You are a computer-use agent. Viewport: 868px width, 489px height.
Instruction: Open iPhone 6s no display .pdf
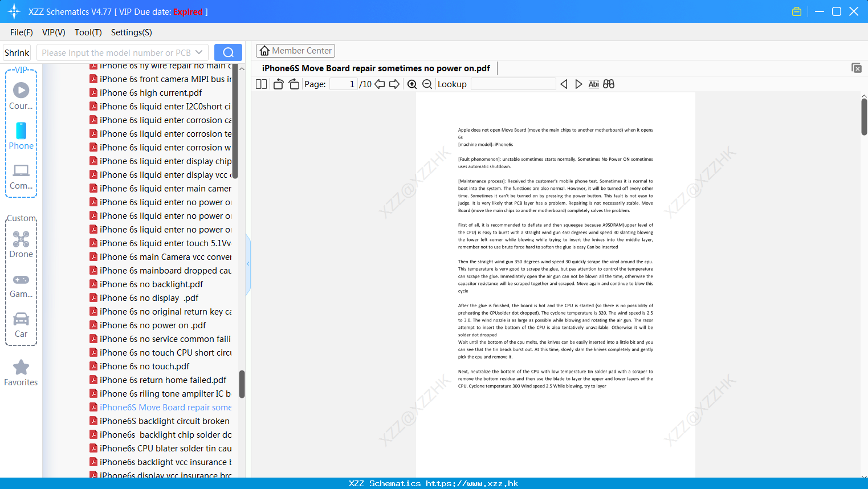149,298
